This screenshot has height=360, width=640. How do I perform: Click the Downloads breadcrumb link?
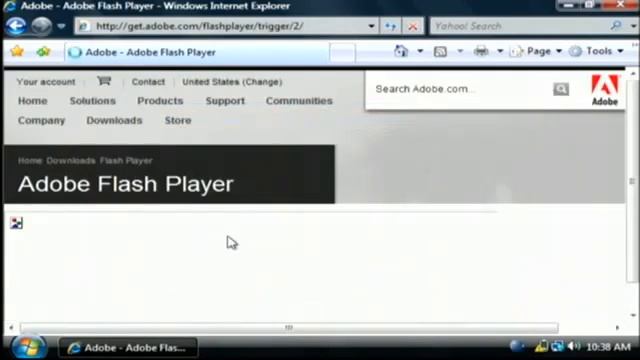pos(71,161)
